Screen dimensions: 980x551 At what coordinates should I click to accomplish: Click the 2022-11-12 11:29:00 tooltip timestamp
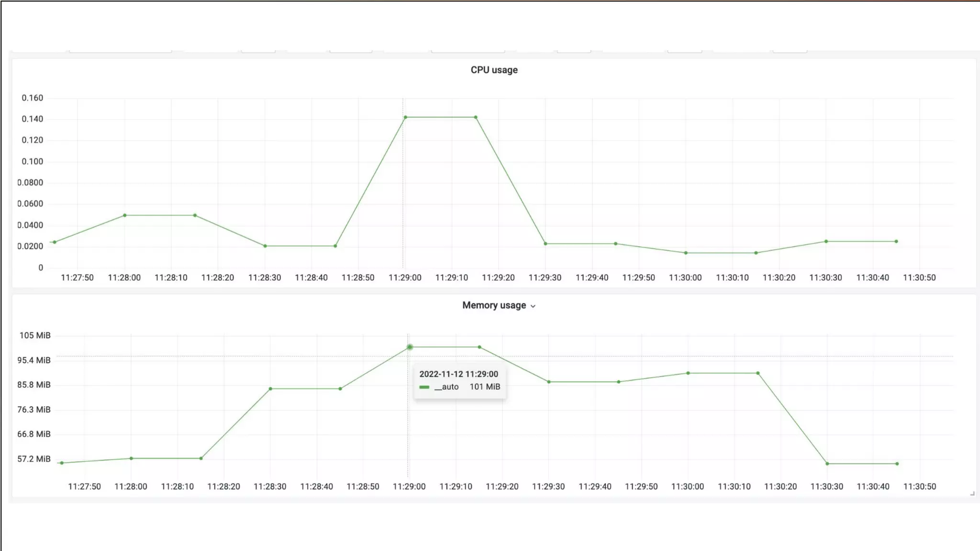pos(458,374)
